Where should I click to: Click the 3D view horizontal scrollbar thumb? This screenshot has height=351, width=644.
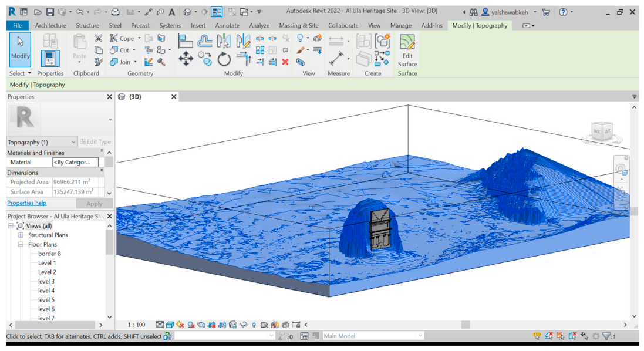coord(465,325)
